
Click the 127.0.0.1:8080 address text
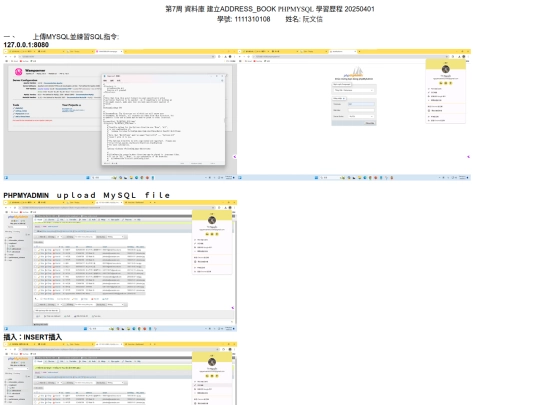[26, 45]
